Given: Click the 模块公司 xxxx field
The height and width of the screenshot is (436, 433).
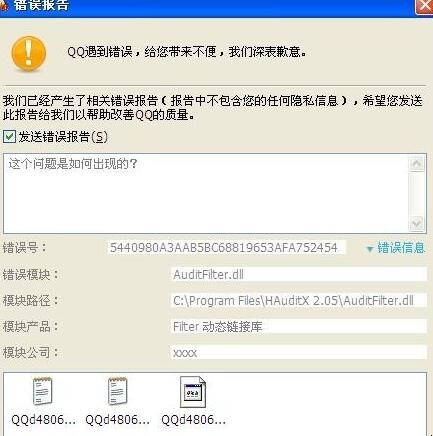Looking at the screenshot, I should coord(299,353).
